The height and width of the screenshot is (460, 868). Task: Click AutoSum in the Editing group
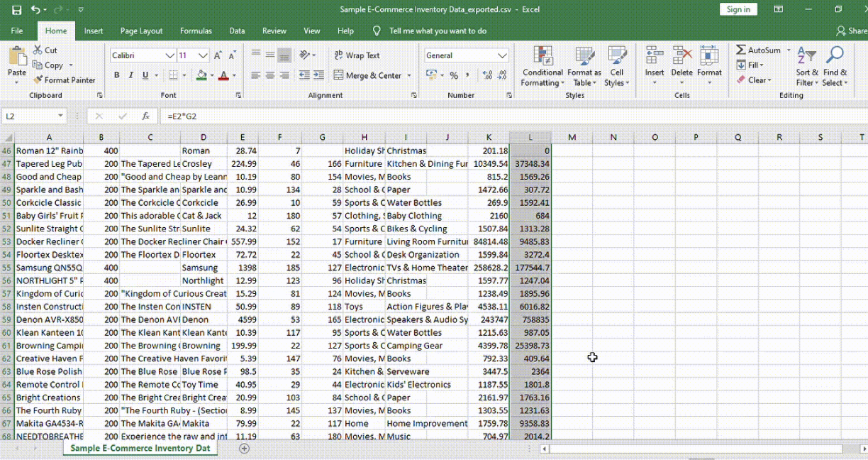tap(759, 50)
